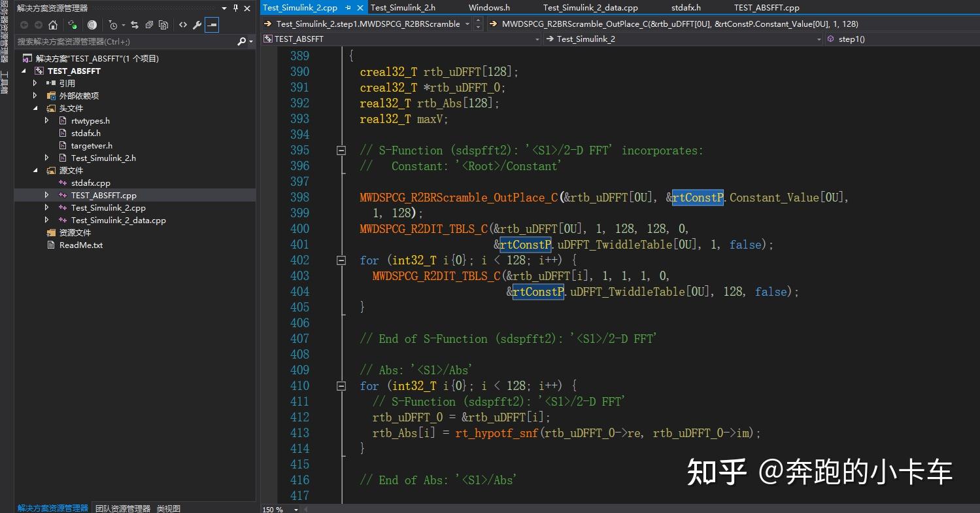Click the pending changes filter clock icon
The image size is (980, 513).
tap(112, 24)
